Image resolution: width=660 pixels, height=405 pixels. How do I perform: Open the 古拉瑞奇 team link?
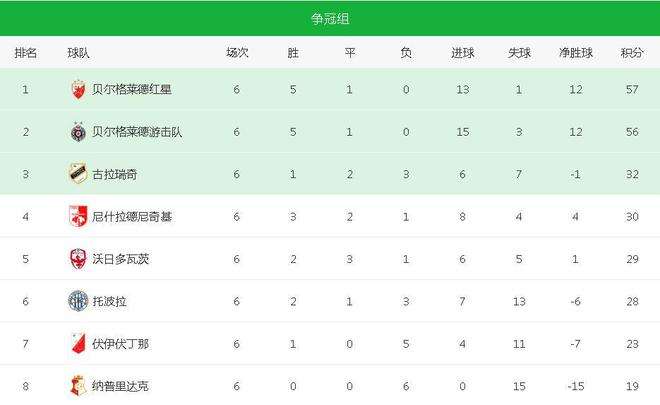pos(114,174)
